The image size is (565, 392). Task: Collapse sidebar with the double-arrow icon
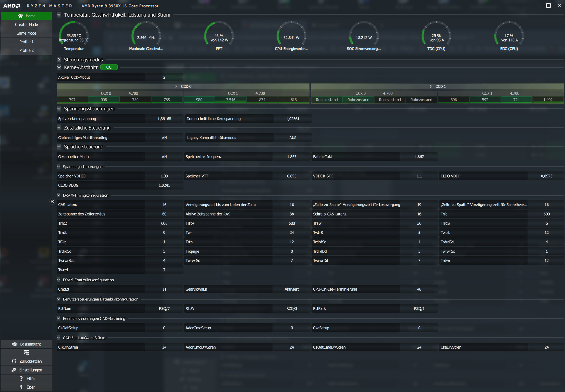(x=52, y=202)
